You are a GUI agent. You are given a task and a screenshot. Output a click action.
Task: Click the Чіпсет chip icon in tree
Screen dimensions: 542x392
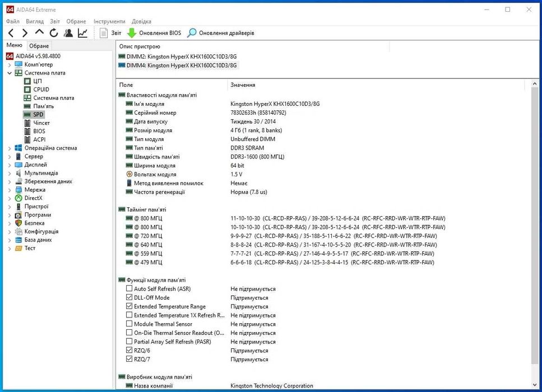click(x=27, y=123)
